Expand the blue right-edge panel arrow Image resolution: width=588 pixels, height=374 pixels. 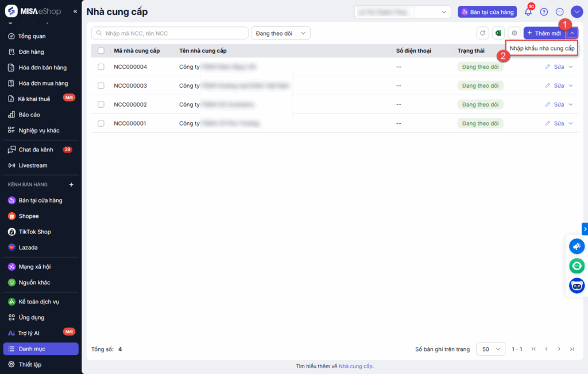(x=585, y=229)
